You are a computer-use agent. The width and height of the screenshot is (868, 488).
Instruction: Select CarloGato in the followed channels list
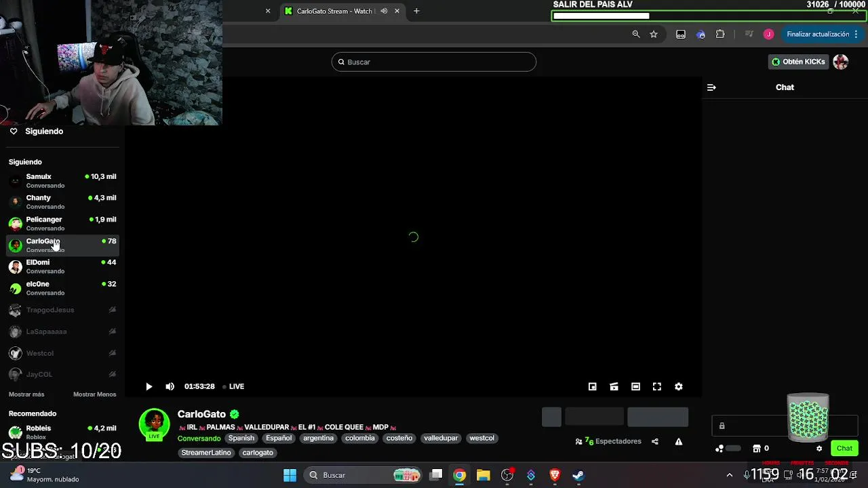click(x=62, y=245)
